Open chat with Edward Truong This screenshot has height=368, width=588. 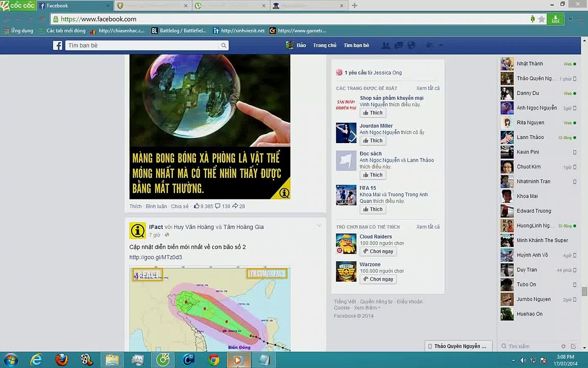click(x=538, y=211)
